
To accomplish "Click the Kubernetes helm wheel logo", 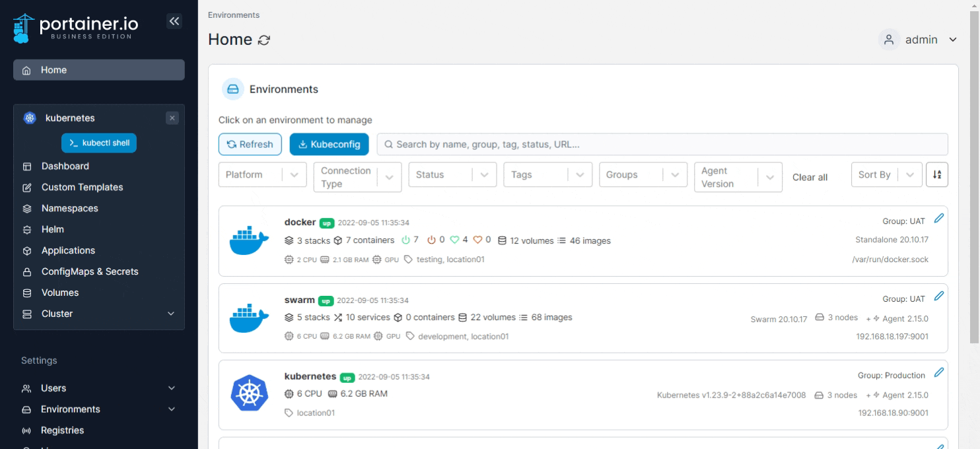I will point(249,392).
